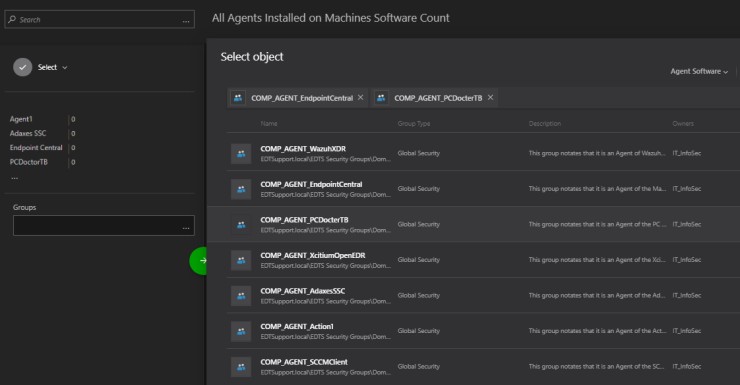This screenshot has width=740, height=385.
Task: Click group icon for COMP_AGENT_Action1
Action: (x=241, y=331)
